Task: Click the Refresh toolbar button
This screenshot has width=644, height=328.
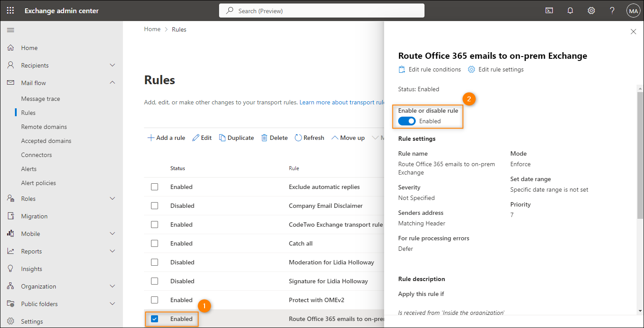Action: click(309, 138)
